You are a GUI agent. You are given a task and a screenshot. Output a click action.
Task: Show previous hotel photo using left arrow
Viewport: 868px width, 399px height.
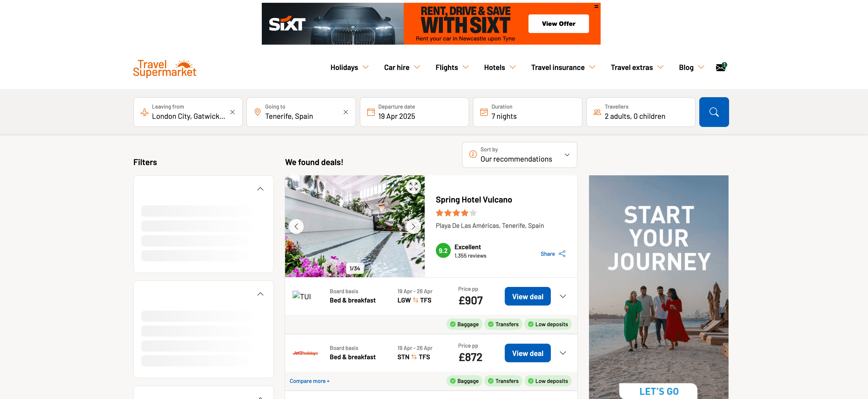[296, 226]
